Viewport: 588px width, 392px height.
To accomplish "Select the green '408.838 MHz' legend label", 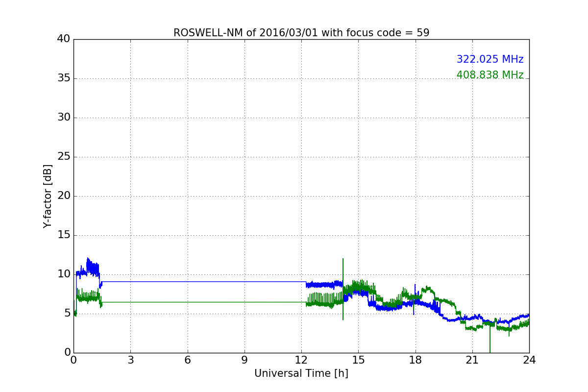I will coord(490,75).
